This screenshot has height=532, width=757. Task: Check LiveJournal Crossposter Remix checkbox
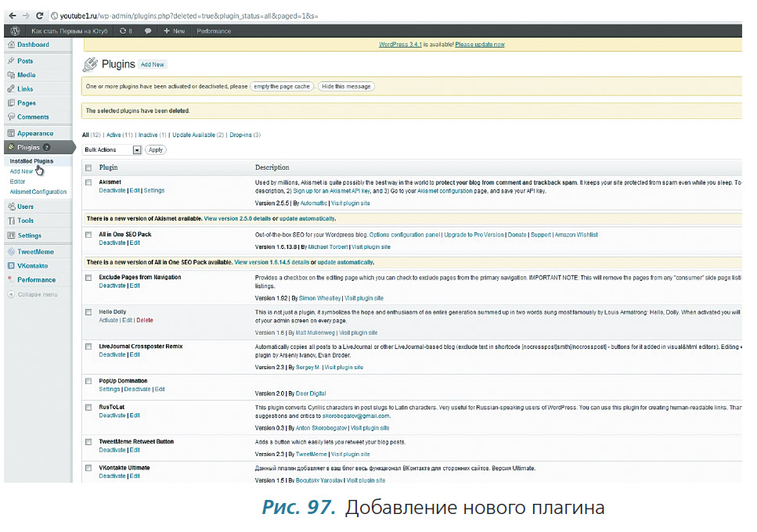point(88,347)
